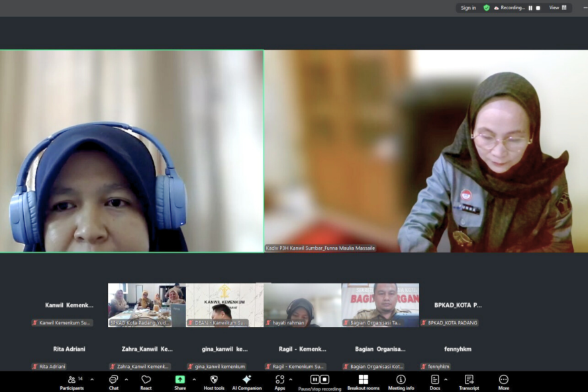This screenshot has width=588, height=392.
Task: Click the green encryption shield icon
Action: [x=487, y=8]
